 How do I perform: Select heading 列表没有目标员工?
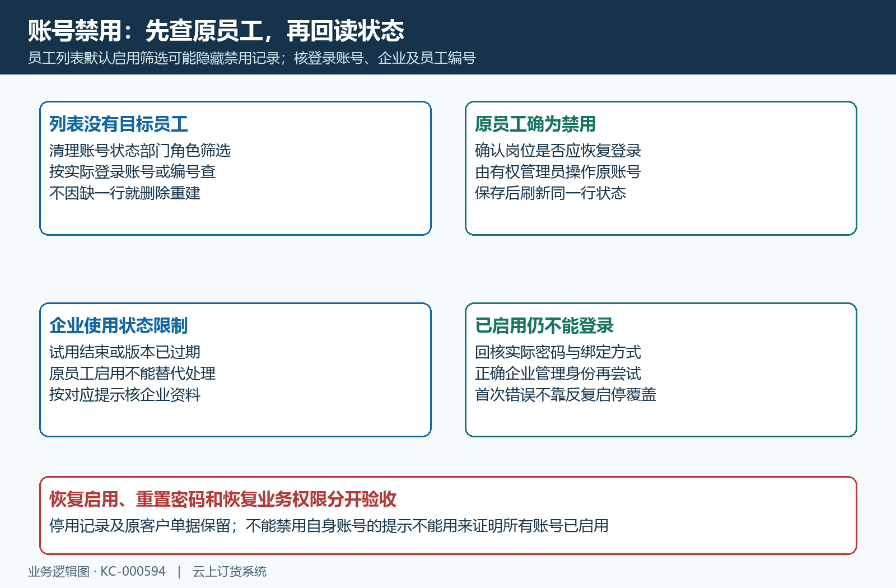point(119,124)
